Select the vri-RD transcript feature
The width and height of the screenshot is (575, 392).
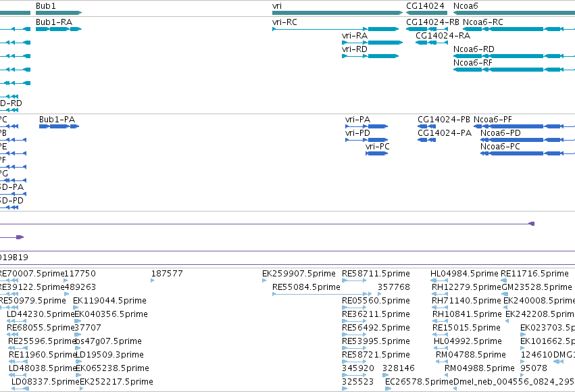[x=370, y=56]
